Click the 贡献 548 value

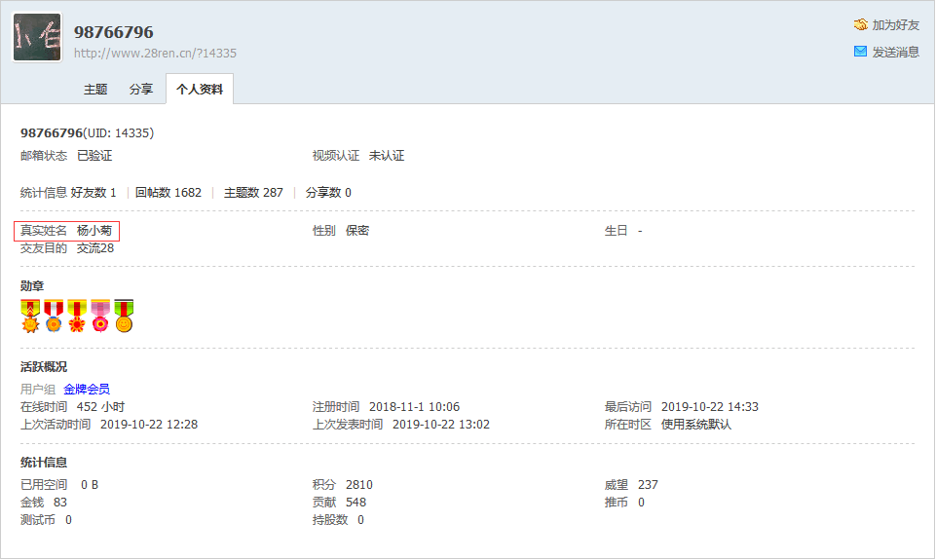[356, 503]
